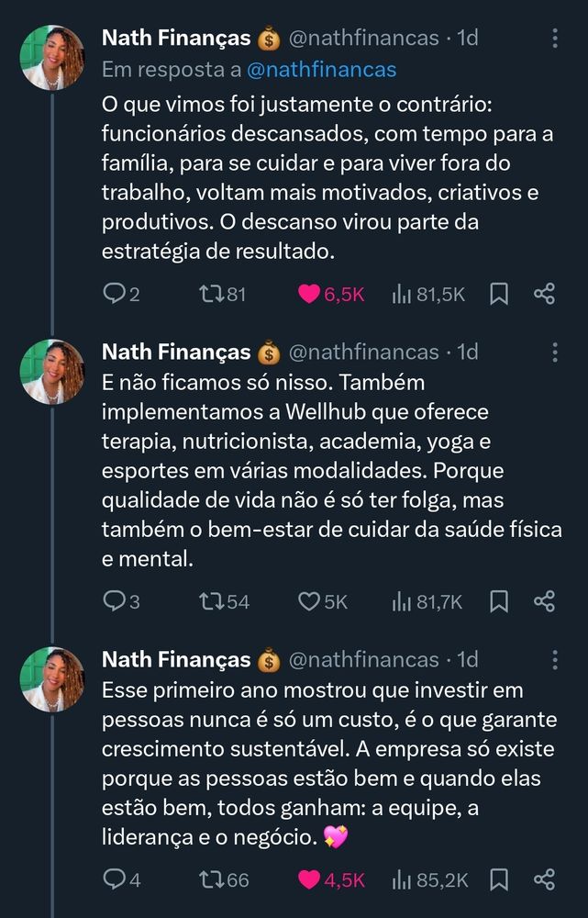Open the @nathfinancas reply-to link
This screenshot has width=588, height=918.
pos(321,69)
